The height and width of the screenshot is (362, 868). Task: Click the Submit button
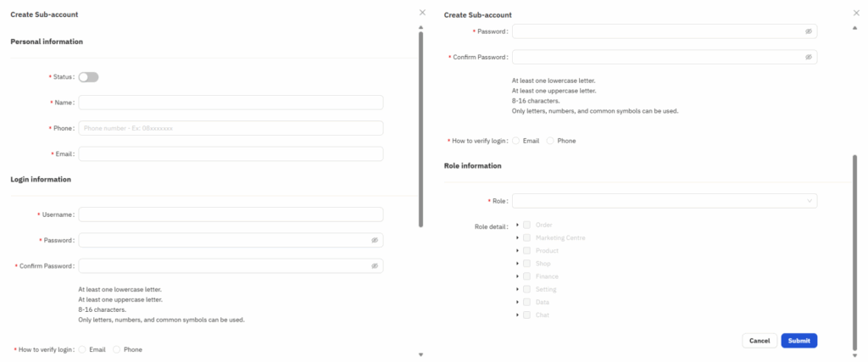798,341
